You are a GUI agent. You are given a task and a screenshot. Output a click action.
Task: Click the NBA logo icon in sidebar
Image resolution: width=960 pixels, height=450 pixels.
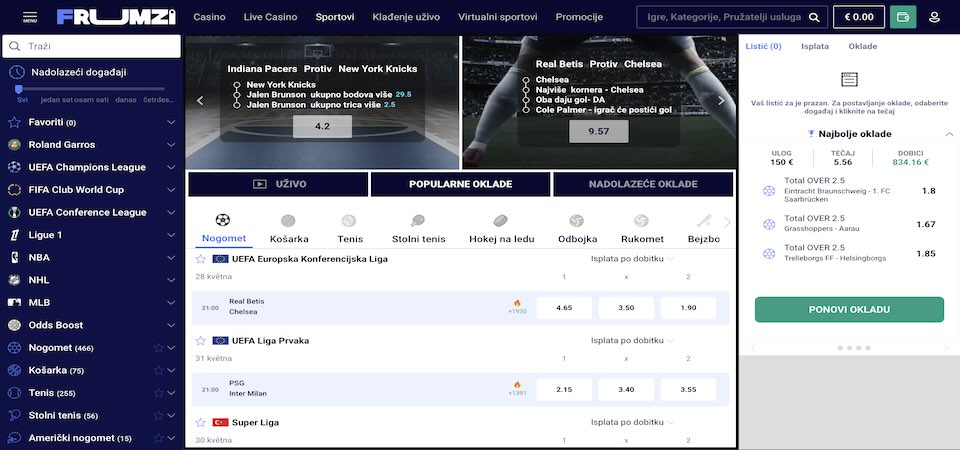pos(15,258)
